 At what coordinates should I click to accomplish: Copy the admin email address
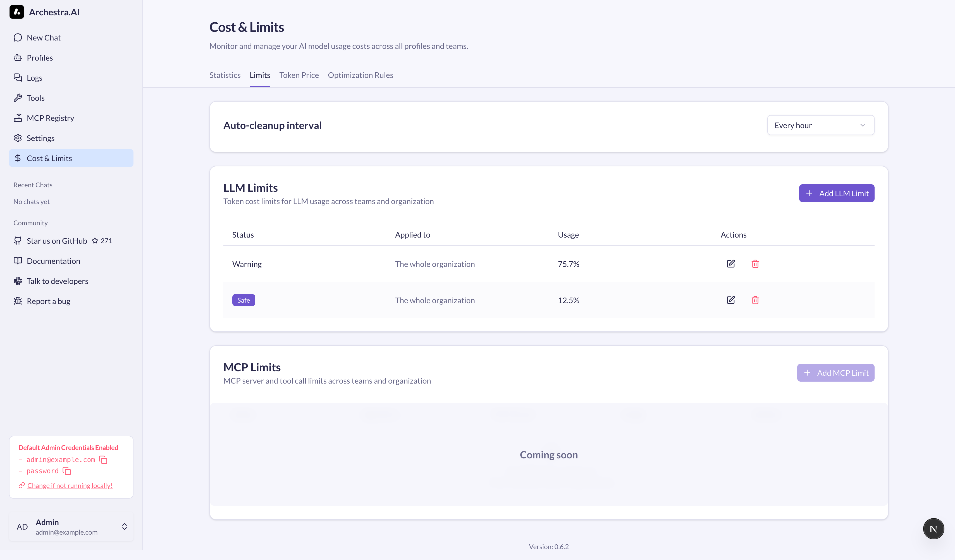coord(103,460)
